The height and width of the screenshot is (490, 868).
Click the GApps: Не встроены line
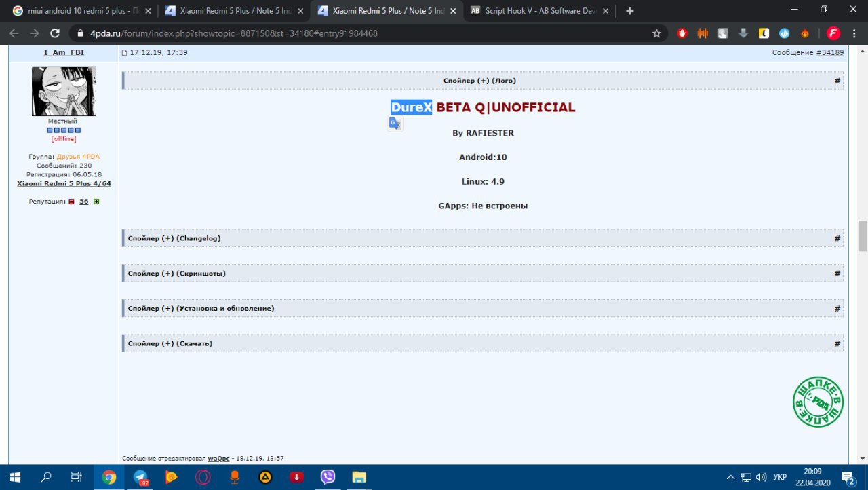(483, 206)
